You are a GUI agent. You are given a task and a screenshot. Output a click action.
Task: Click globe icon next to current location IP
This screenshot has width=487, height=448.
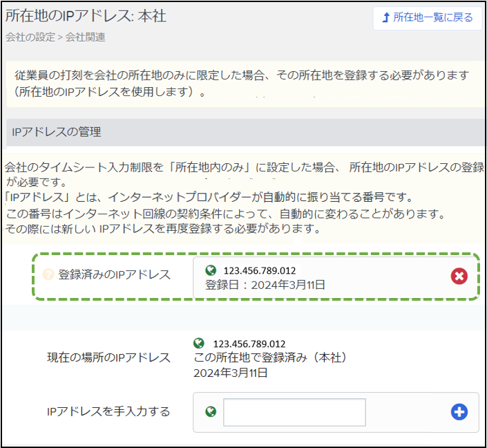pyautogui.click(x=199, y=343)
